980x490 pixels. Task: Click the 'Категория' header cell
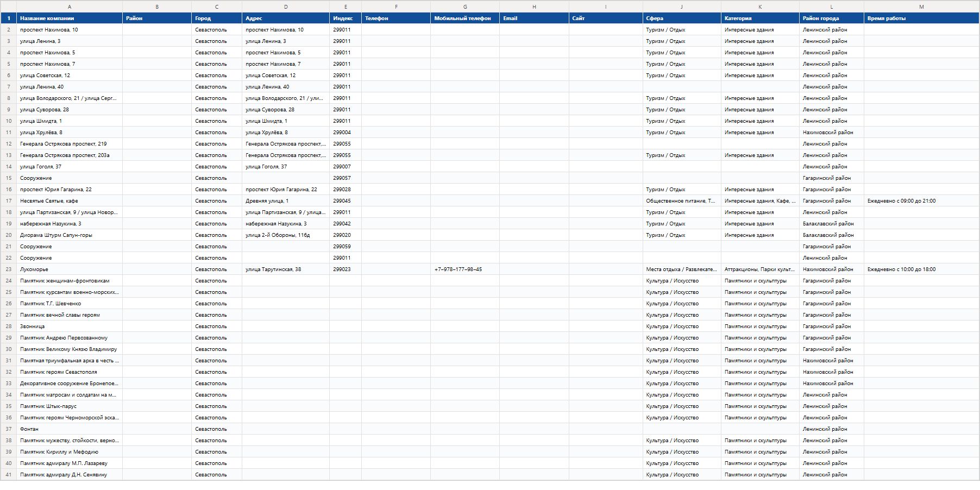(x=760, y=18)
